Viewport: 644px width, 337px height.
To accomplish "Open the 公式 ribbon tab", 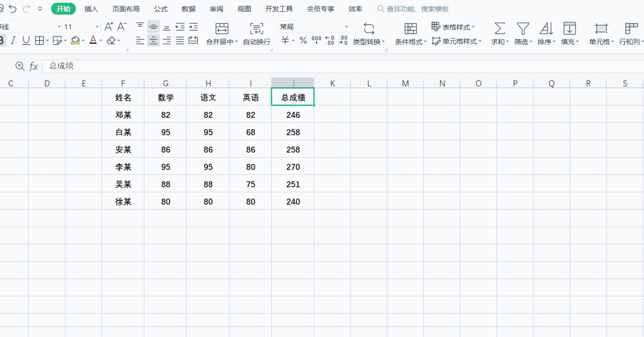I will (x=161, y=9).
